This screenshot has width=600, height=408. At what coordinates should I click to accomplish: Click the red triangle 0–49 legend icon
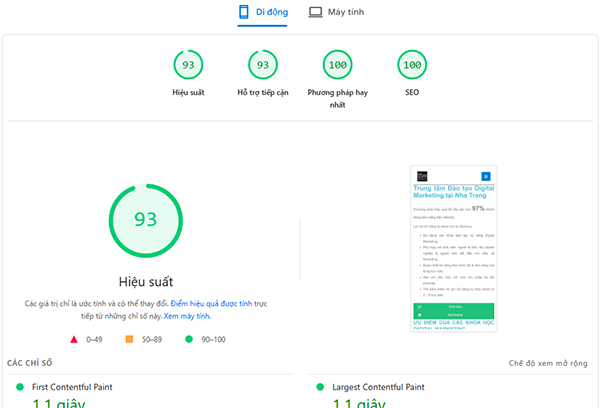(x=76, y=339)
